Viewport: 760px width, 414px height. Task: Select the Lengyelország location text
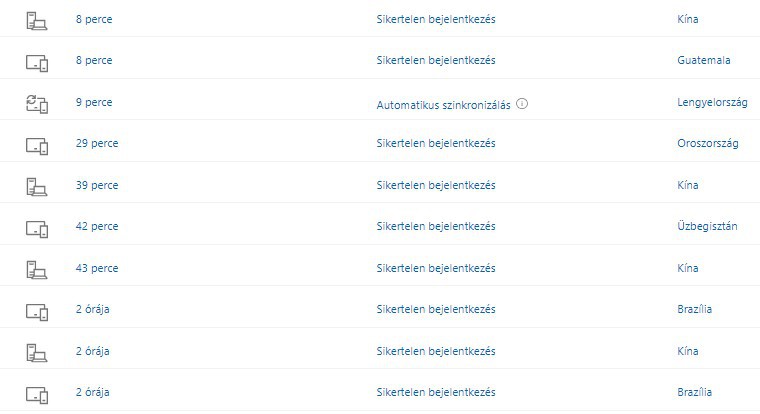[712, 102]
